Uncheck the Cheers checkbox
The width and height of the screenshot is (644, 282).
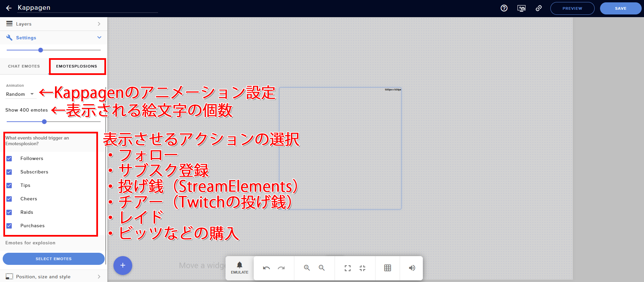9,199
